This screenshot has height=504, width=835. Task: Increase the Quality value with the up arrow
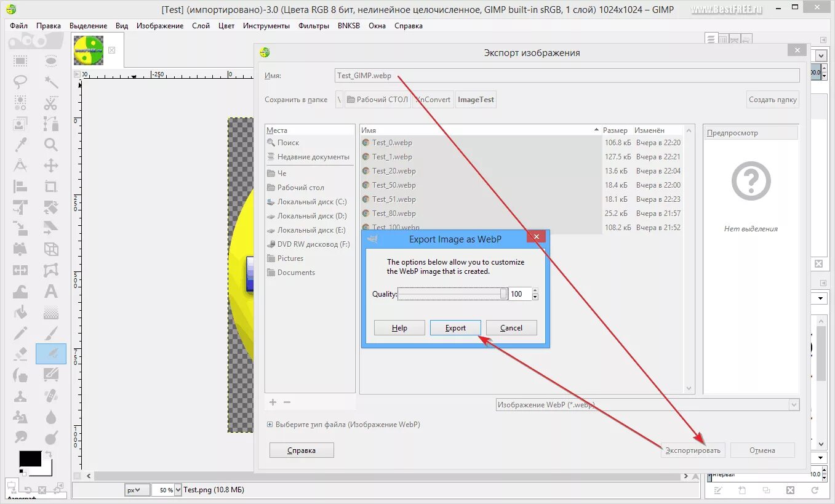coord(535,291)
